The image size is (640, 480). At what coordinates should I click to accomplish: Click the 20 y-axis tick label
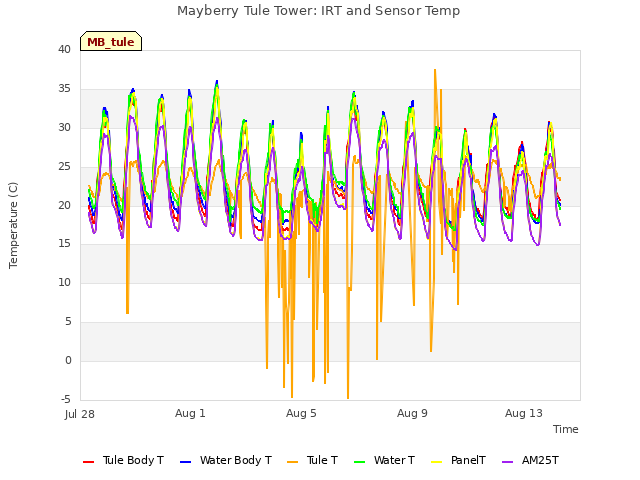pos(64,205)
